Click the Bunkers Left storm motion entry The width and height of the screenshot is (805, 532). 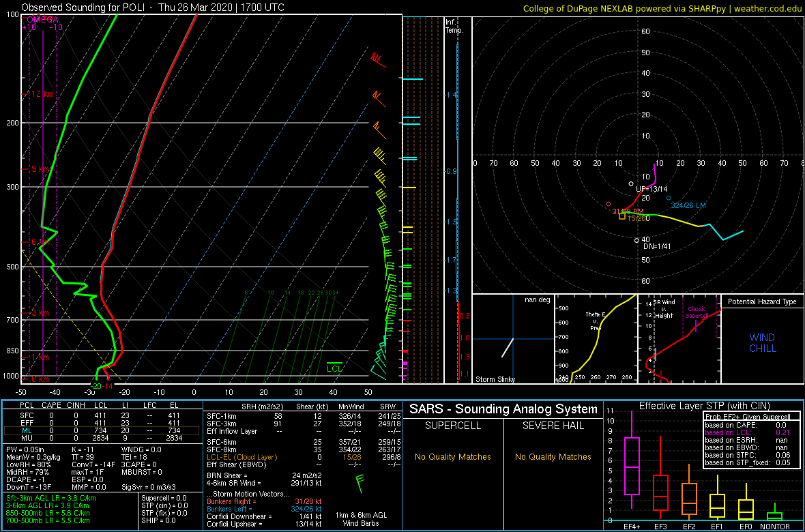coord(265,508)
